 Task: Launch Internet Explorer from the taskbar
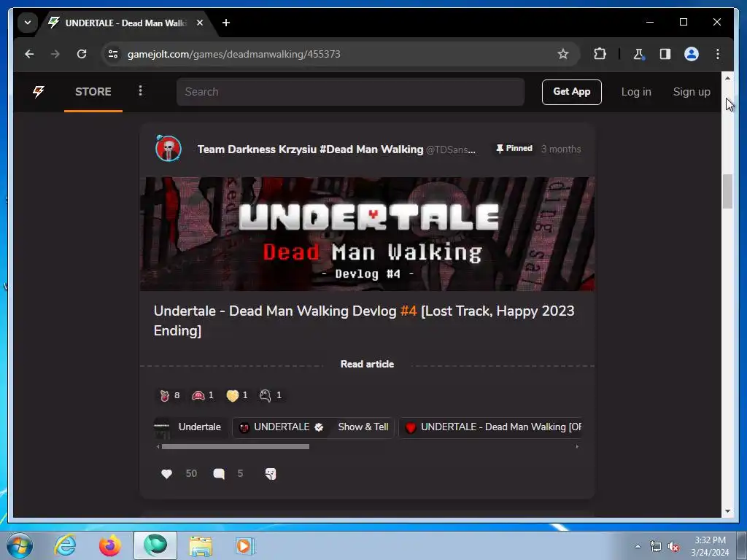65,545
